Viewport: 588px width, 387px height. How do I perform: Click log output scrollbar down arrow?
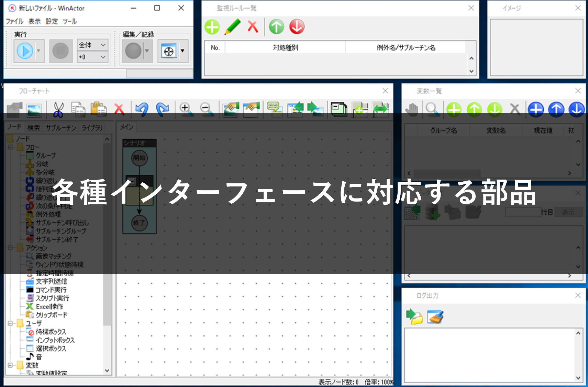[x=578, y=378]
